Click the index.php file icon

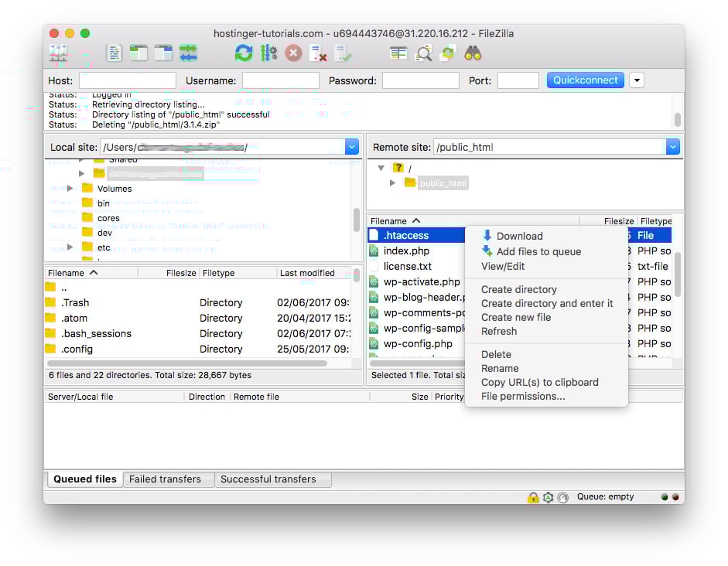[374, 251]
